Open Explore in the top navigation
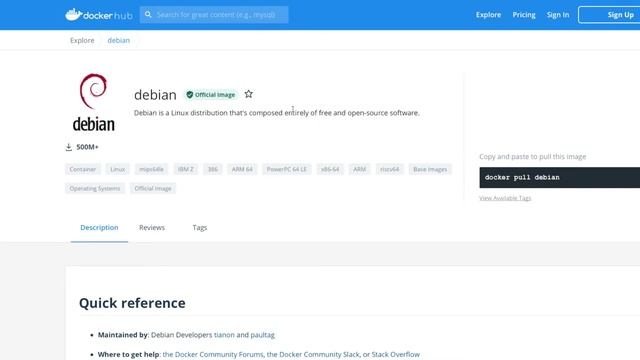 click(x=488, y=15)
